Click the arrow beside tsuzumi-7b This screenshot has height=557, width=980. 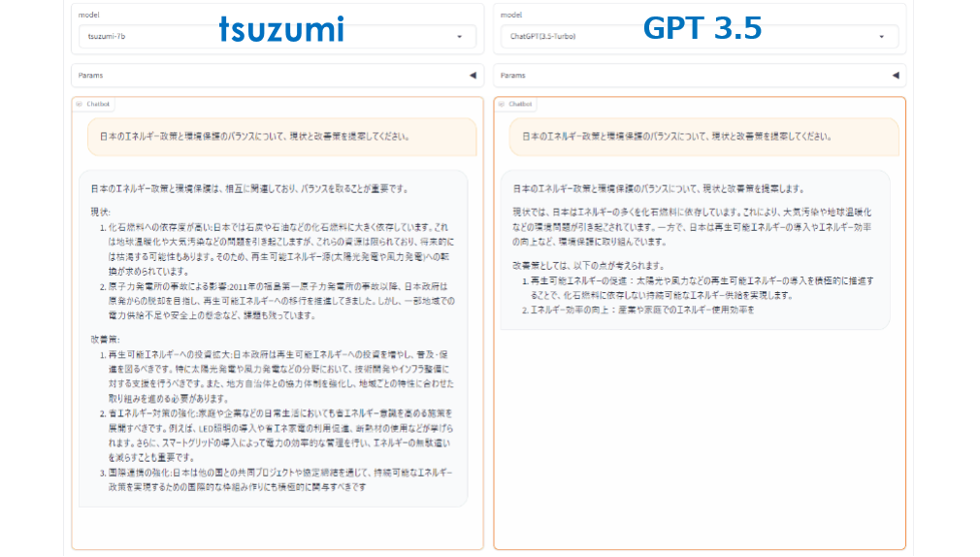click(459, 37)
